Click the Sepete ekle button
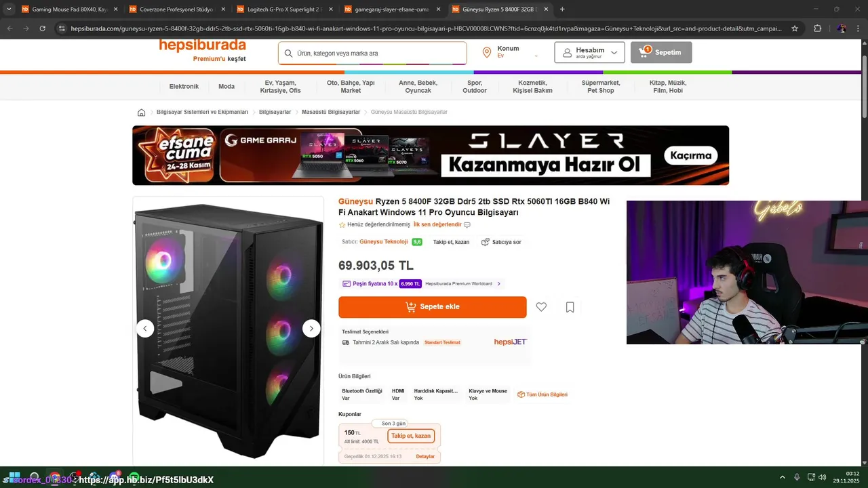The width and height of the screenshot is (868, 488). pyautogui.click(x=433, y=307)
